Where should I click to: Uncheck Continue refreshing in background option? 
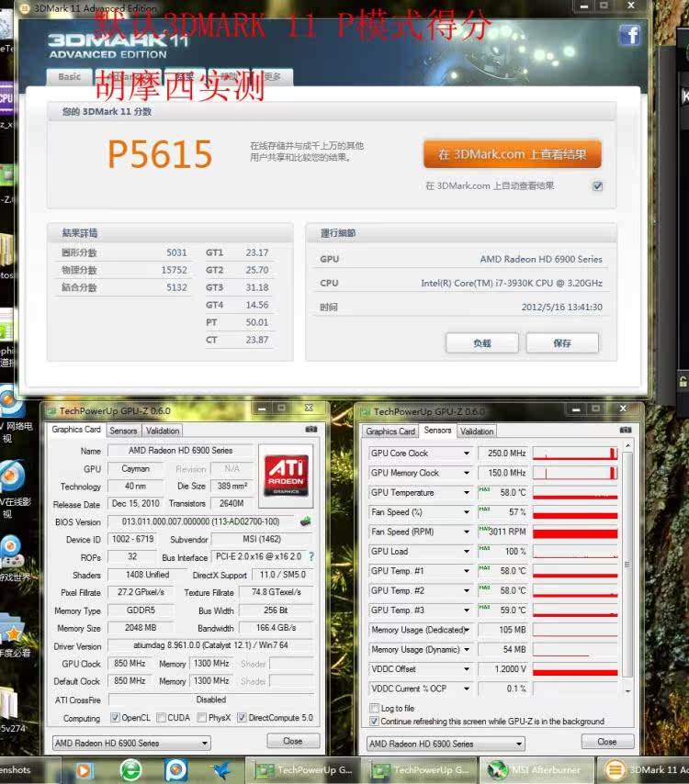(374, 722)
